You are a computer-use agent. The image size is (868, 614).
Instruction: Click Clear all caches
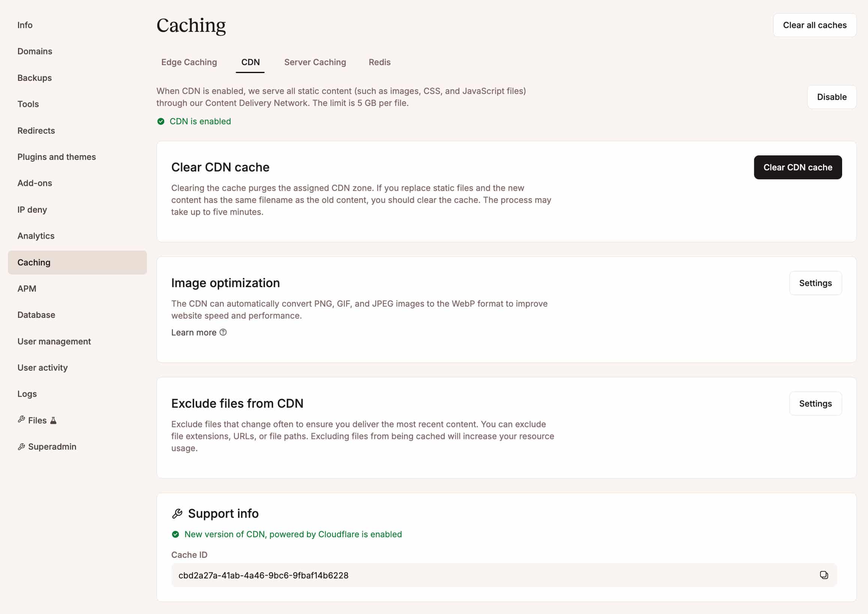click(x=815, y=25)
